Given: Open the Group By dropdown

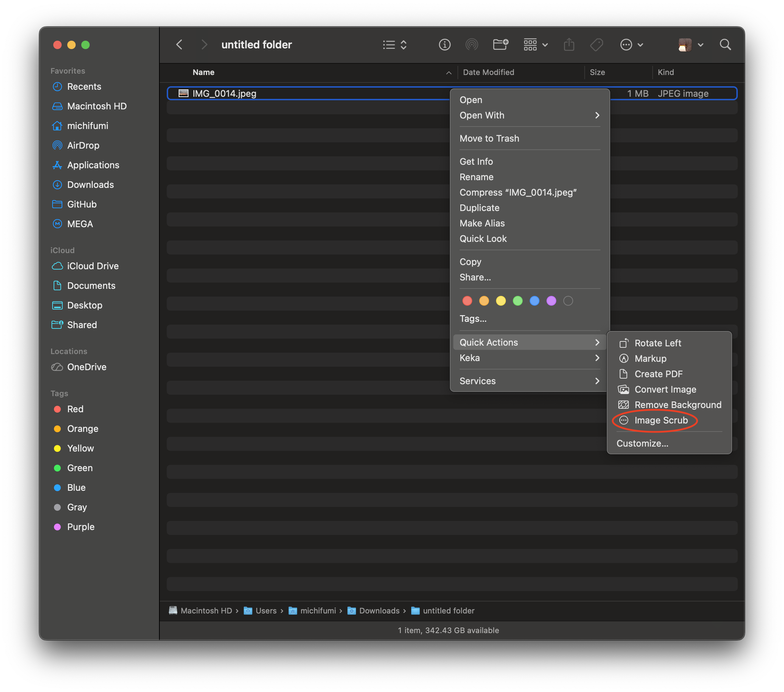Looking at the screenshot, I should coord(535,45).
